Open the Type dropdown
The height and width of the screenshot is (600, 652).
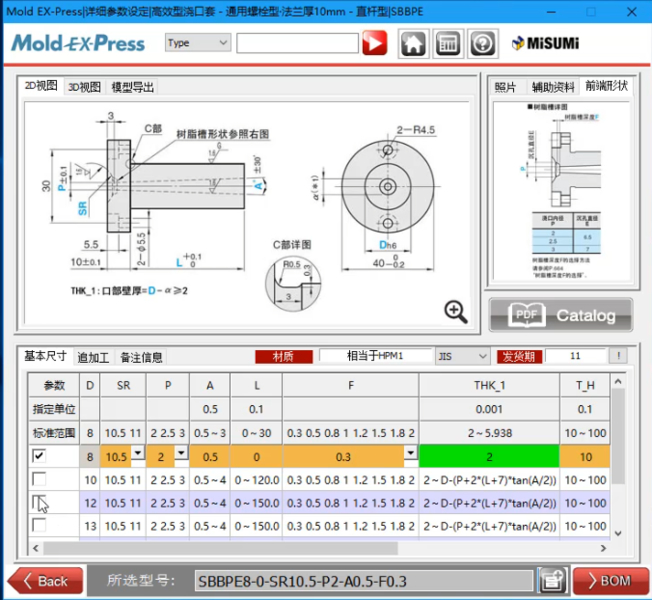point(198,42)
